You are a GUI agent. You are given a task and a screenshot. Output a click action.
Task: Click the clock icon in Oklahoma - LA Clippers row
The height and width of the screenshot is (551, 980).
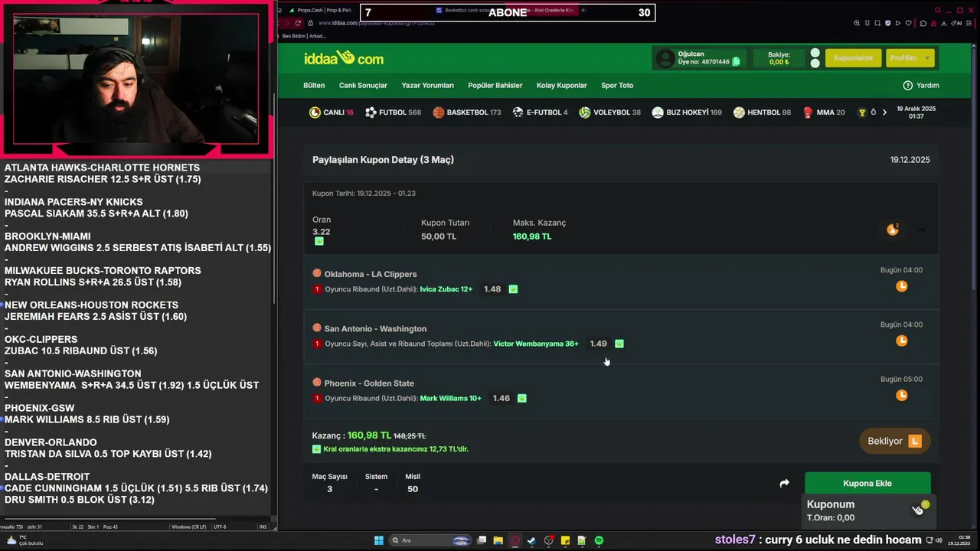point(902,286)
